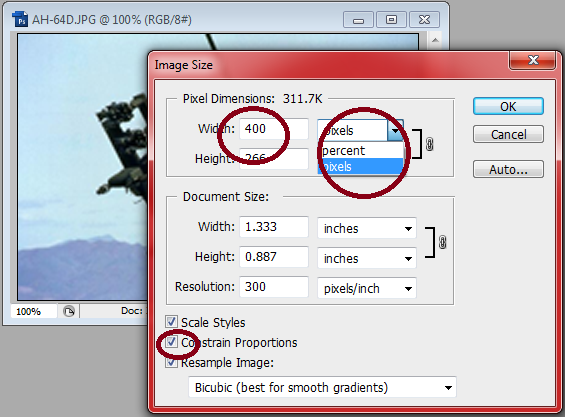This screenshot has height=417, width=566.
Task: Open document Height inches dropdown
Action: 367,258
